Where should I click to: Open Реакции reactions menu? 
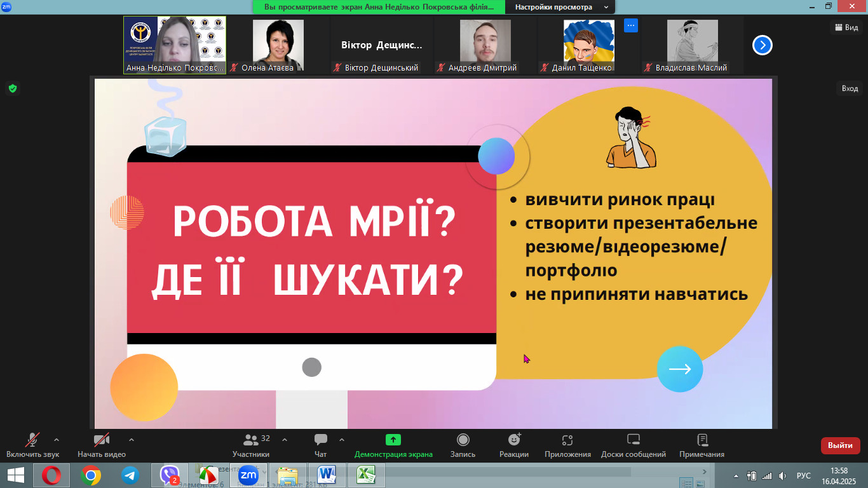pyautogui.click(x=514, y=445)
